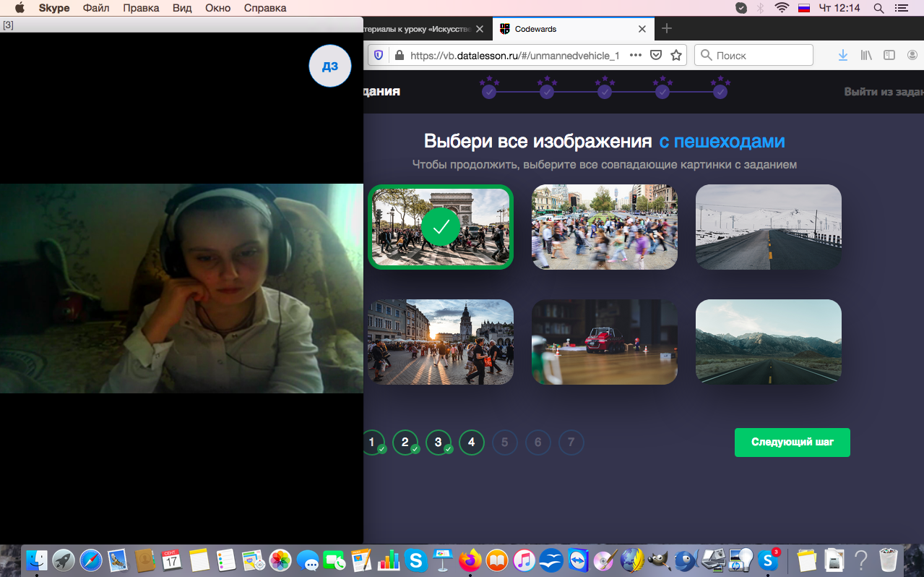This screenshot has height=577, width=924.
Task: Open the Russian input language flag menu
Action: click(804, 8)
